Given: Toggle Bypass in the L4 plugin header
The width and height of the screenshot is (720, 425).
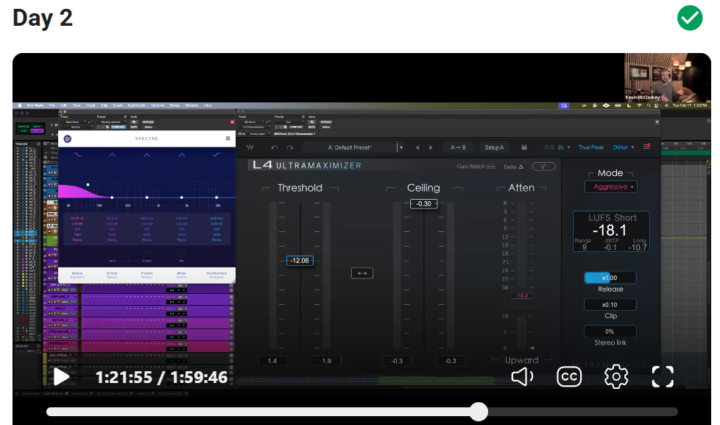Looking at the screenshot, I should (x=326, y=122).
